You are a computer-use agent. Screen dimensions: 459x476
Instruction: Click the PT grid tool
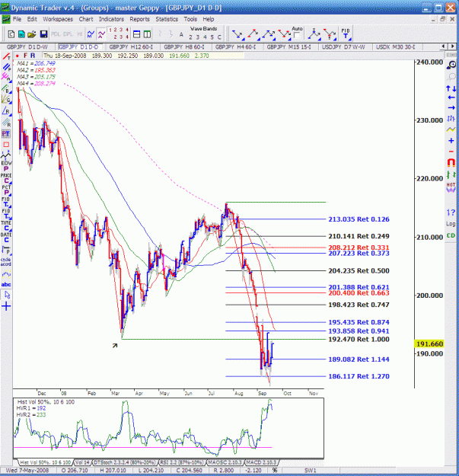pyautogui.click(x=6, y=133)
